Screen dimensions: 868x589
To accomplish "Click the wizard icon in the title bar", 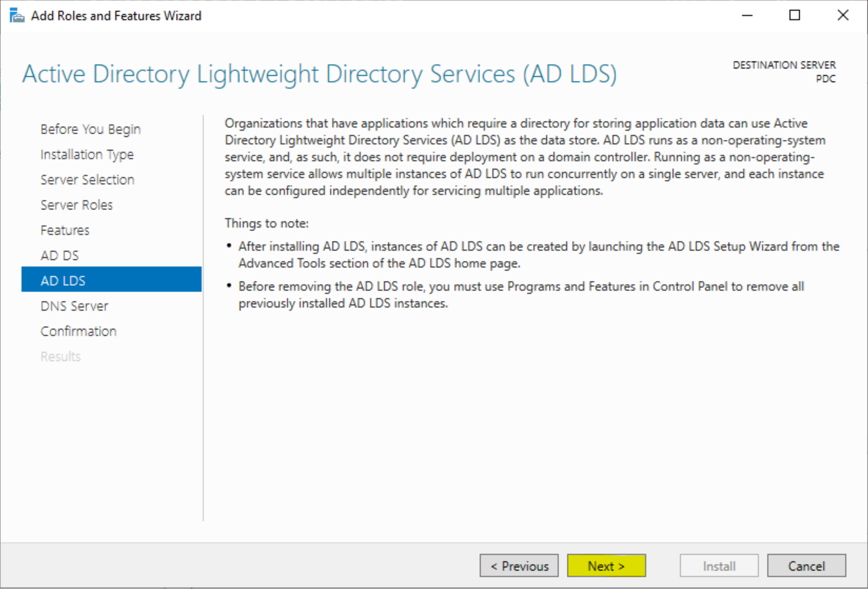I will (x=17, y=16).
